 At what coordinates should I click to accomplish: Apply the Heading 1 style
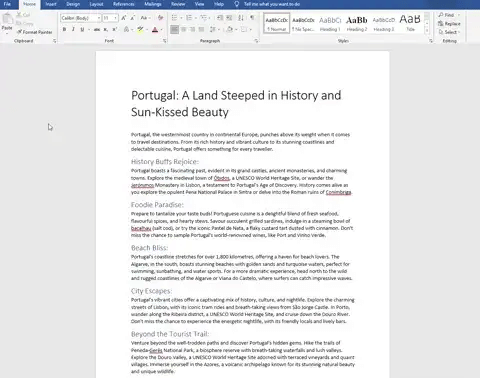[330, 23]
